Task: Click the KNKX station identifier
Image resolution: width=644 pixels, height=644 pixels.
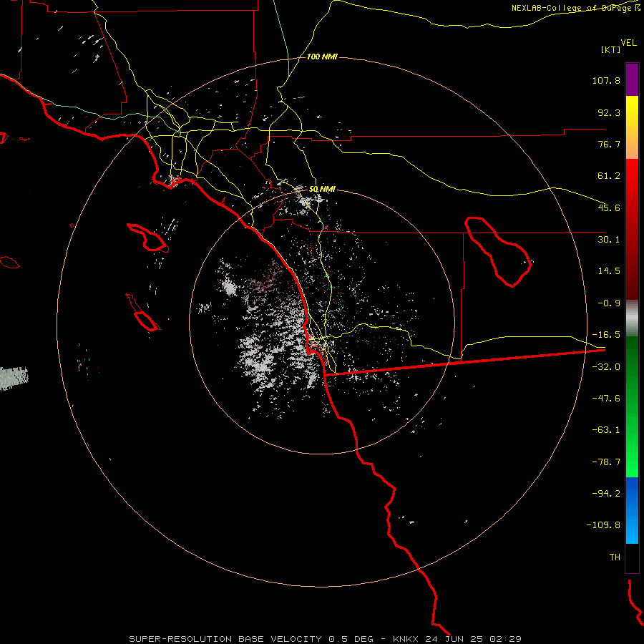Action: (406, 639)
